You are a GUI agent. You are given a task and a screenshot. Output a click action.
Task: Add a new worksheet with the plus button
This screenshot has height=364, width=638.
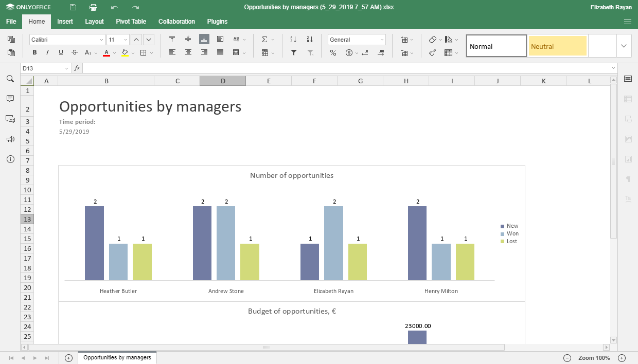click(68, 357)
